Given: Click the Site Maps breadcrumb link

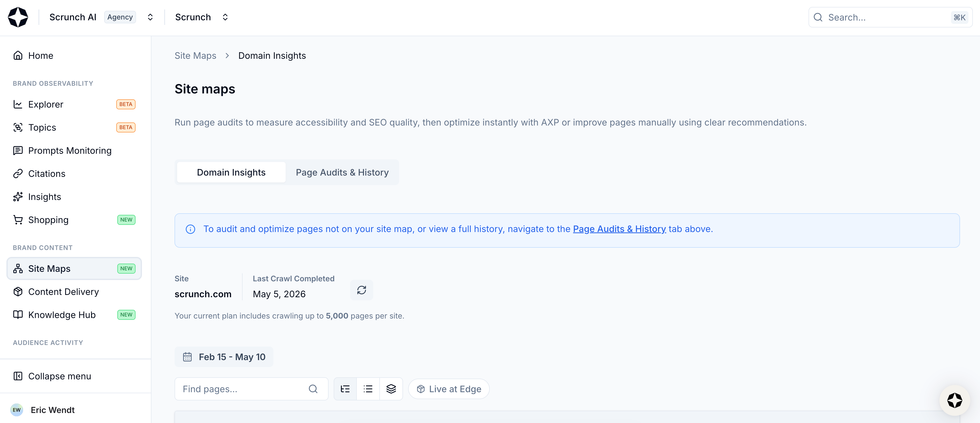Looking at the screenshot, I should pos(195,55).
